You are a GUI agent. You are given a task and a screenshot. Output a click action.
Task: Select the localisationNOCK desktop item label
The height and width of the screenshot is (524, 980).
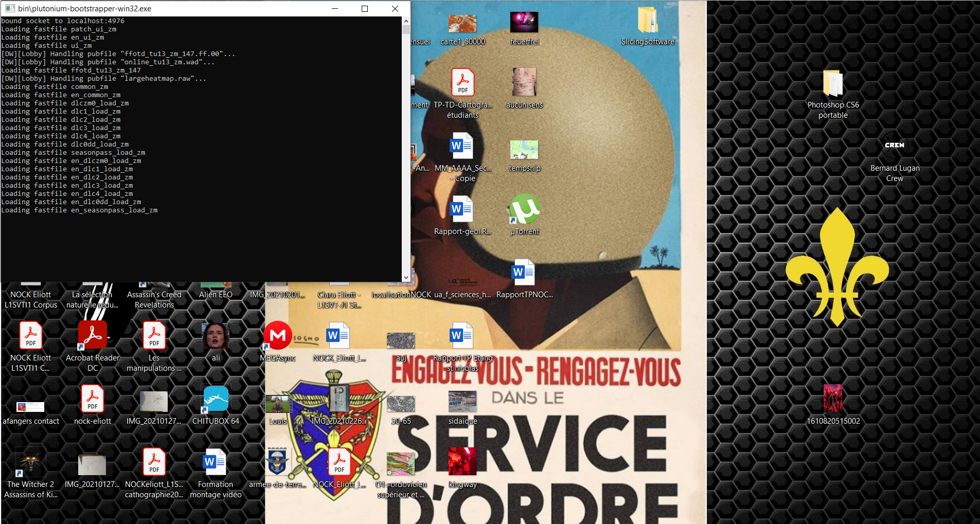pyautogui.click(x=401, y=295)
